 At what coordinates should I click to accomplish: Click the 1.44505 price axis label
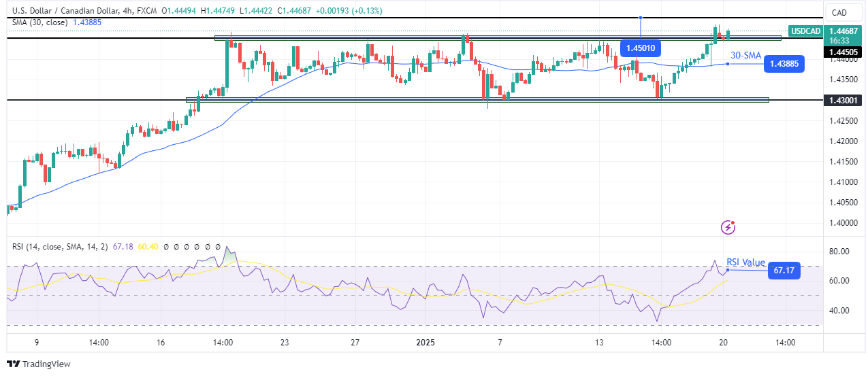[x=842, y=52]
